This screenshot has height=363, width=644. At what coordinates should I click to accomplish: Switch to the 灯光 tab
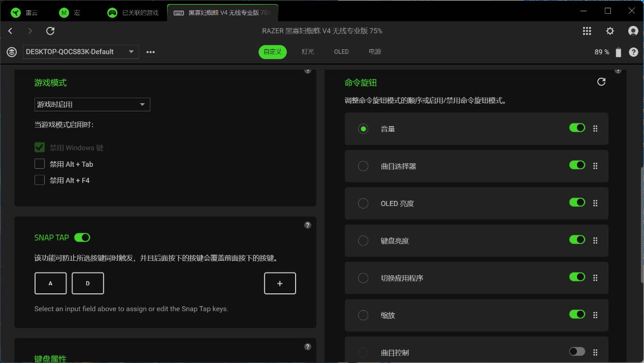click(308, 52)
